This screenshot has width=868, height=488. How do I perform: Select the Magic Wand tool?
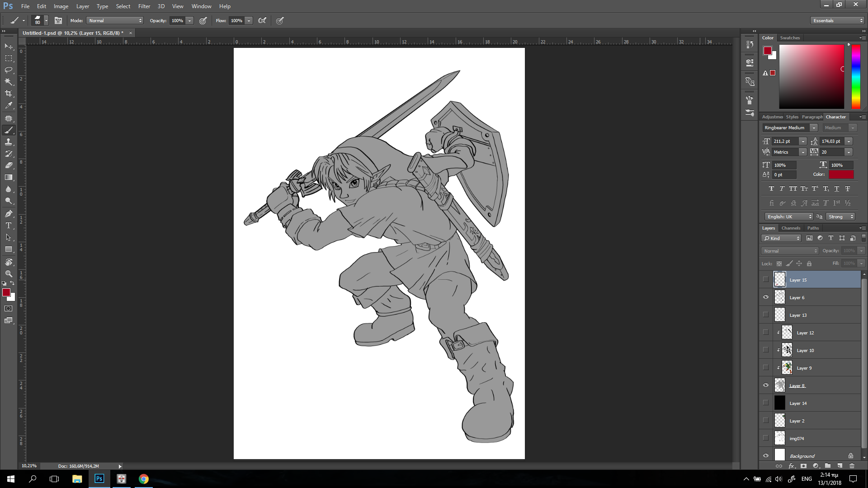9,82
